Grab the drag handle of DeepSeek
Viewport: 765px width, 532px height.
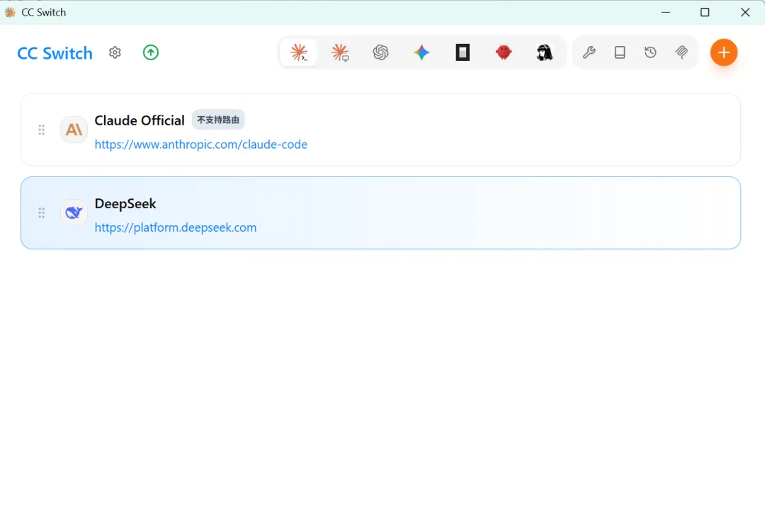point(42,213)
